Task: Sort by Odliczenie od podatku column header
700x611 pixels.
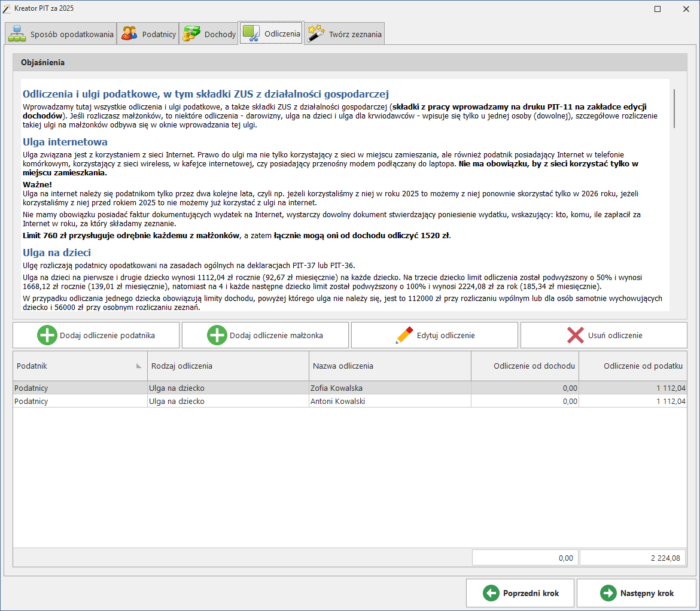Action: [x=633, y=366]
